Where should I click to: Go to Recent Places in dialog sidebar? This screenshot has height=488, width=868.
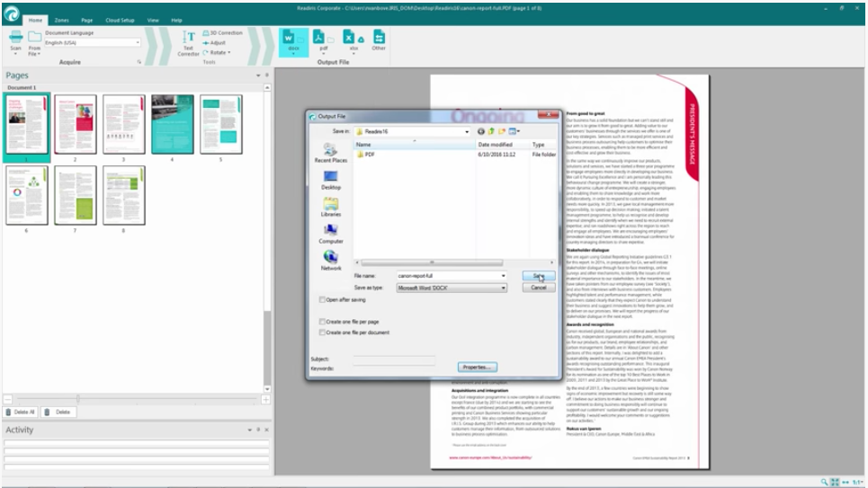click(x=330, y=152)
